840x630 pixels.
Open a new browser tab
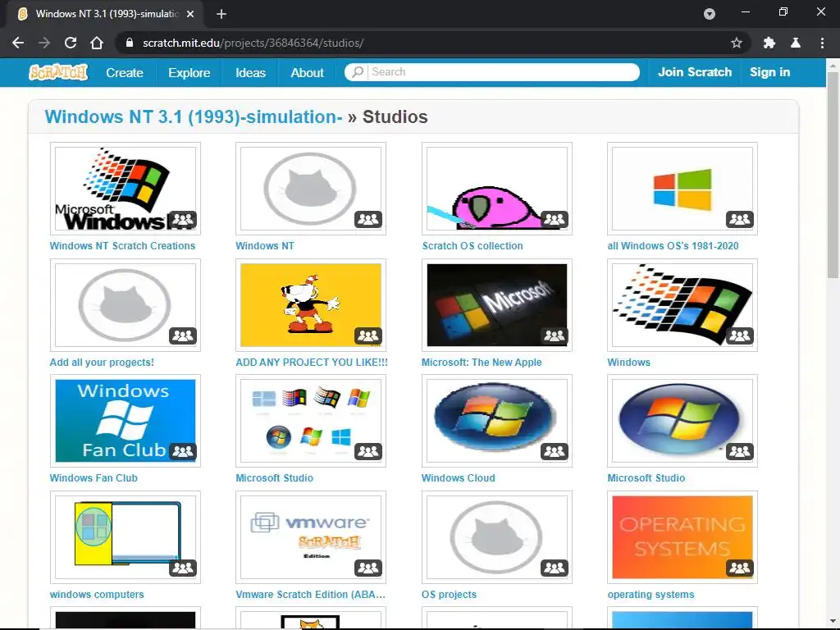point(221,14)
